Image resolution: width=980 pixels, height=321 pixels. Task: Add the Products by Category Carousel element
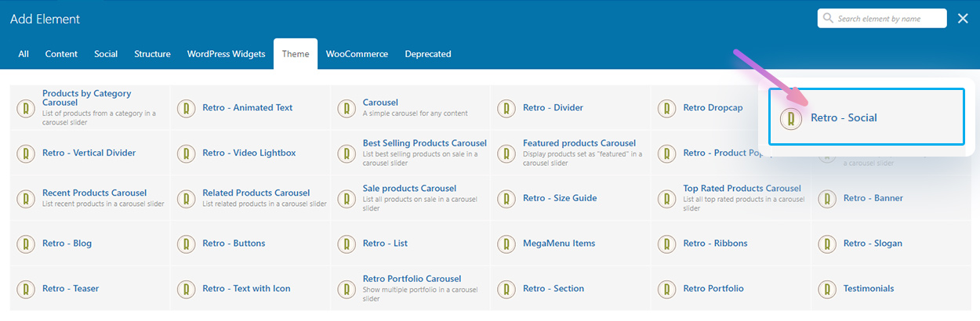pos(90,108)
